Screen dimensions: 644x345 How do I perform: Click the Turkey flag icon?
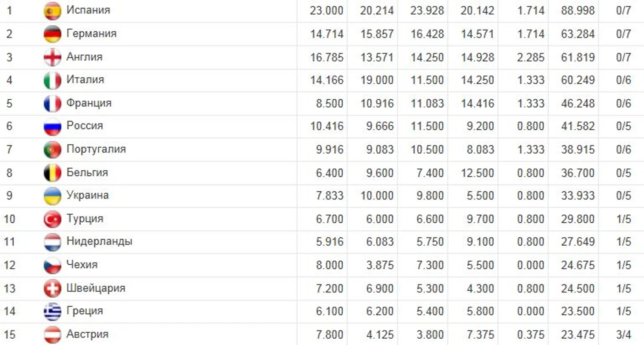52,219
